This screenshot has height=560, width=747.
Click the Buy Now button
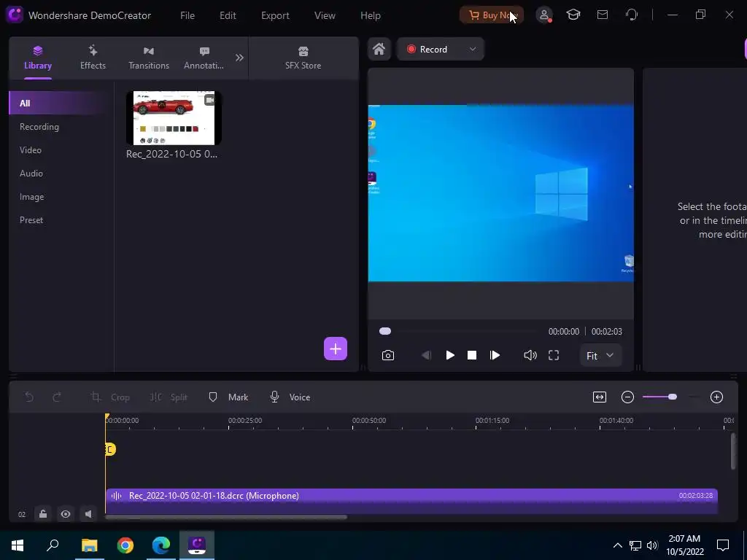491,15
